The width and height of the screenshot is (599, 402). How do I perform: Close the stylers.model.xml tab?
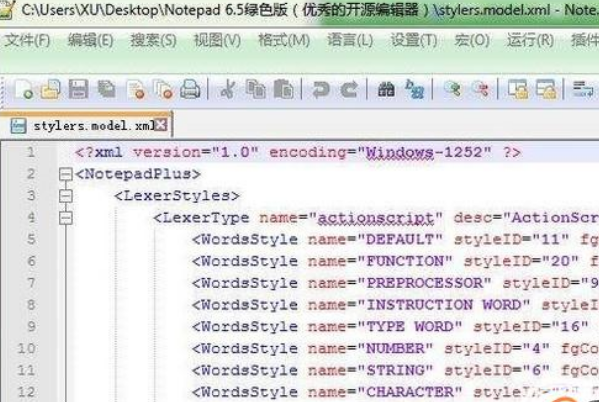click(x=161, y=125)
